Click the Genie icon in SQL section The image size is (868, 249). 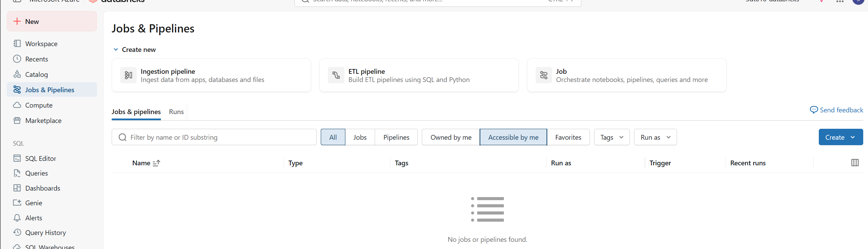pos(17,203)
